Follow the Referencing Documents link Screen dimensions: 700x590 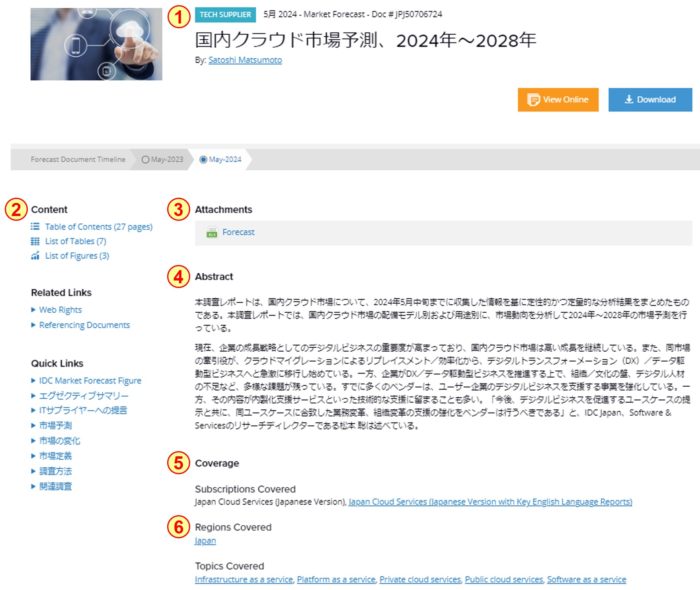pos(84,325)
